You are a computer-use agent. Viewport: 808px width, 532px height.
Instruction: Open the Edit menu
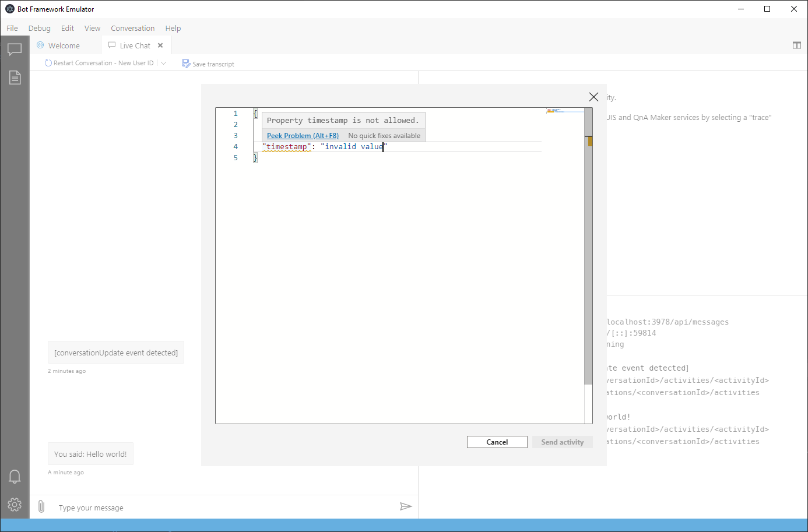click(x=68, y=28)
